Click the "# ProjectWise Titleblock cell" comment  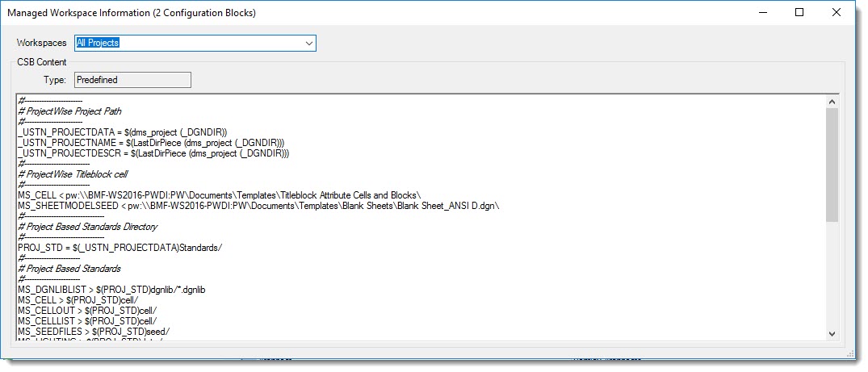click(x=73, y=173)
